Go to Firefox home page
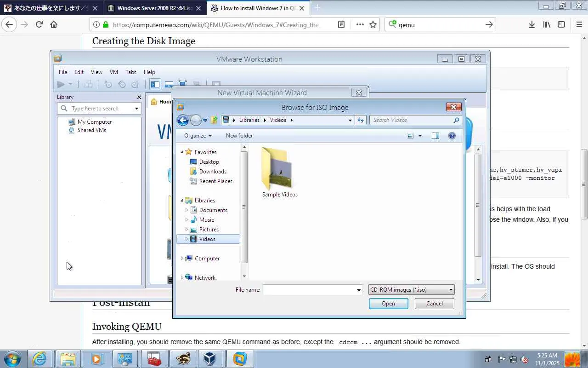Screen dimensions: 588x368 pos(54,24)
